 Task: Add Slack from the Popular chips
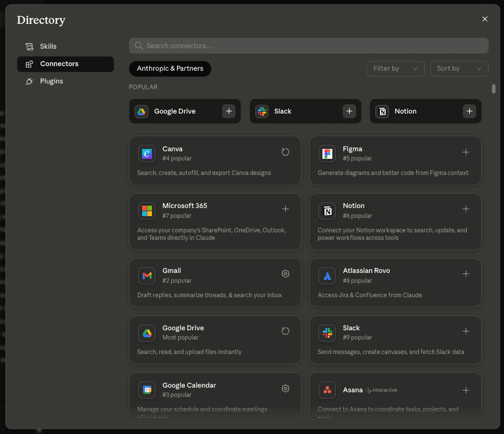click(349, 111)
